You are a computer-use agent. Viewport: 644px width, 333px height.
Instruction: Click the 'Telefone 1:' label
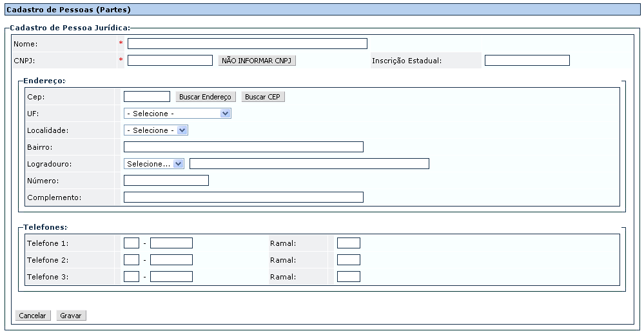click(x=48, y=243)
